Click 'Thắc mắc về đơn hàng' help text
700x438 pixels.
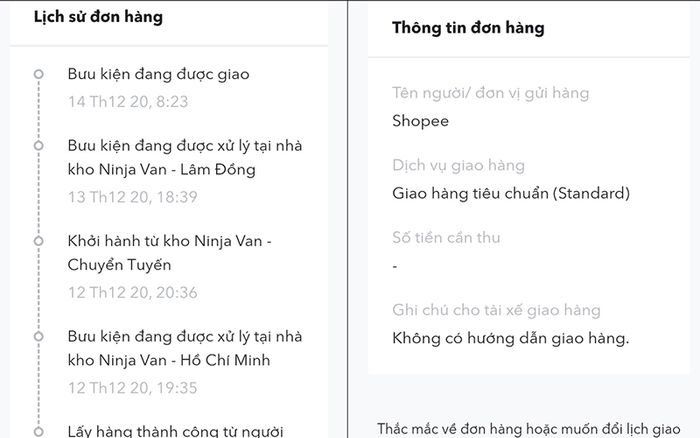tap(529, 430)
